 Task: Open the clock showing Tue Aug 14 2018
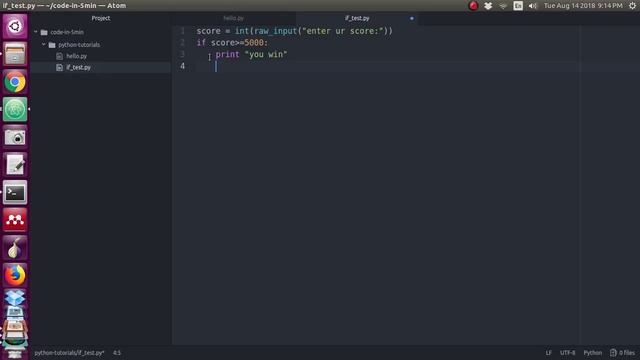(x=583, y=6)
